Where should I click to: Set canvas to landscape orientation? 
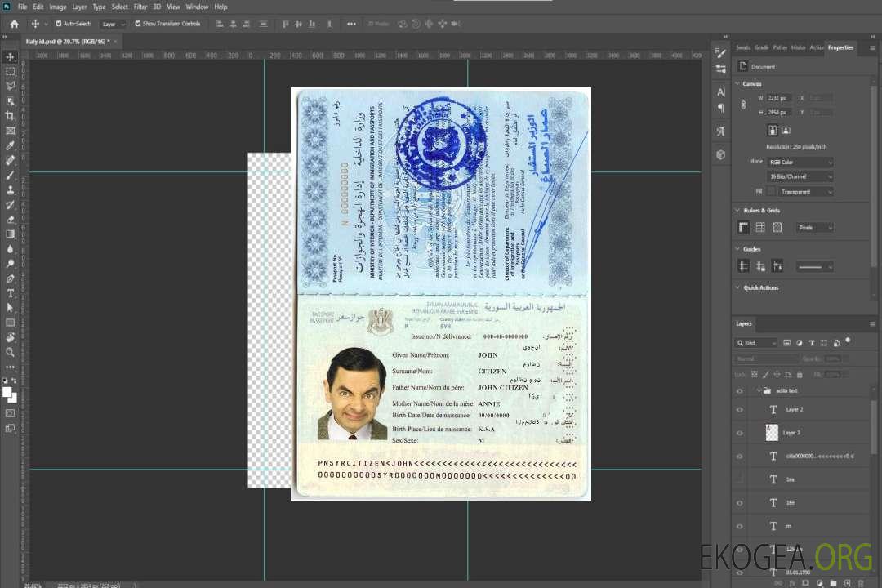pyautogui.click(x=786, y=130)
